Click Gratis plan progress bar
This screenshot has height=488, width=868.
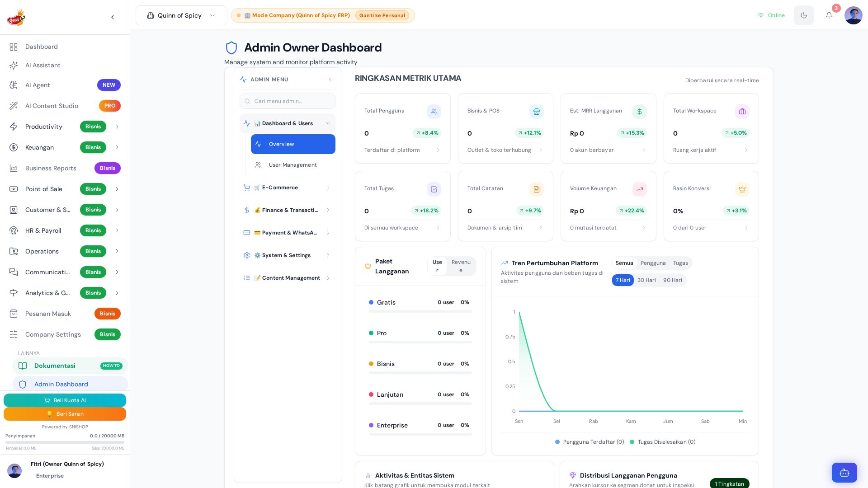pyautogui.click(x=420, y=311)
